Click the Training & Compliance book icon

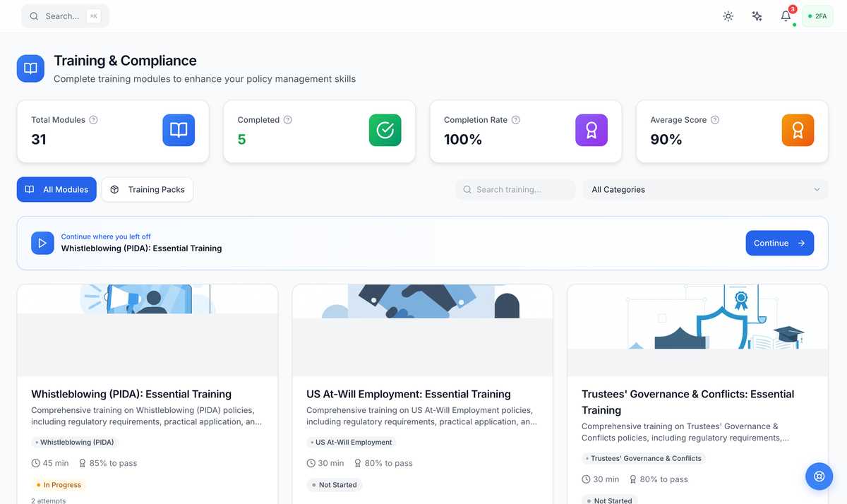point(30,68)
